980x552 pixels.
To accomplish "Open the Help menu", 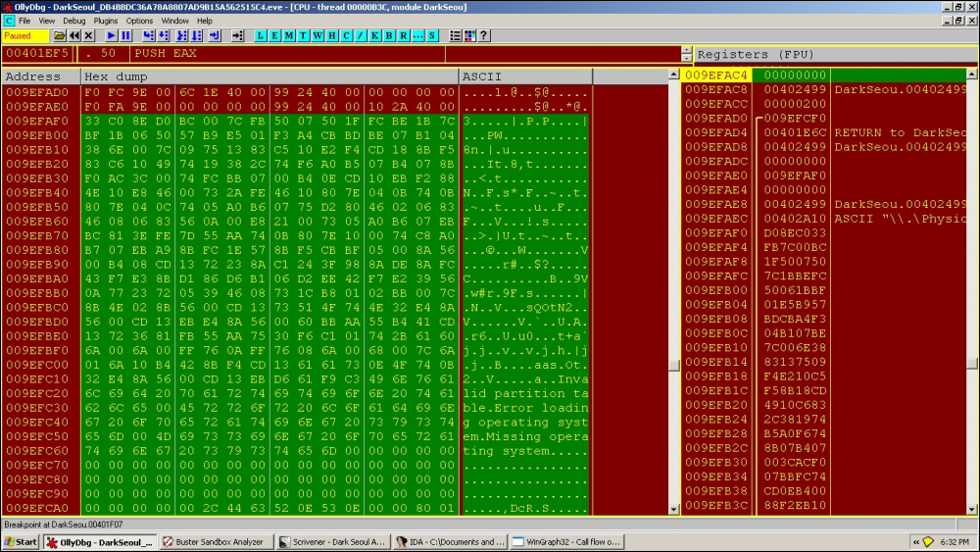I will point(205,21).
